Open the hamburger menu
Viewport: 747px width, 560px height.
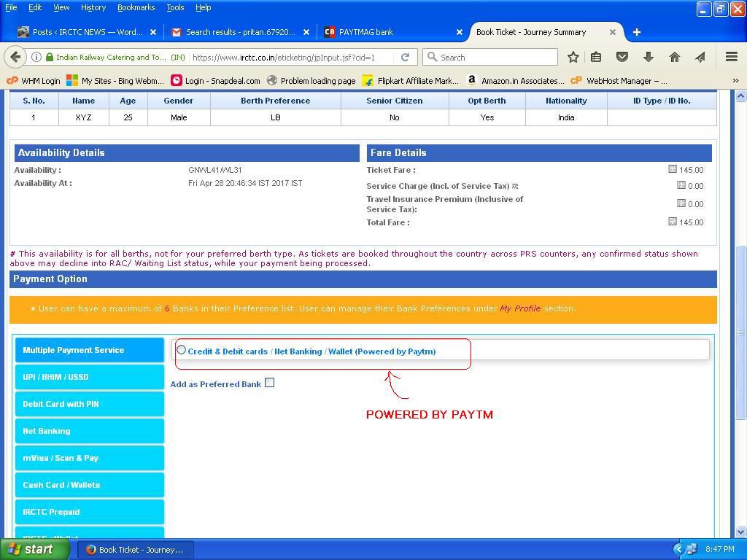click(x=730, y=57)
